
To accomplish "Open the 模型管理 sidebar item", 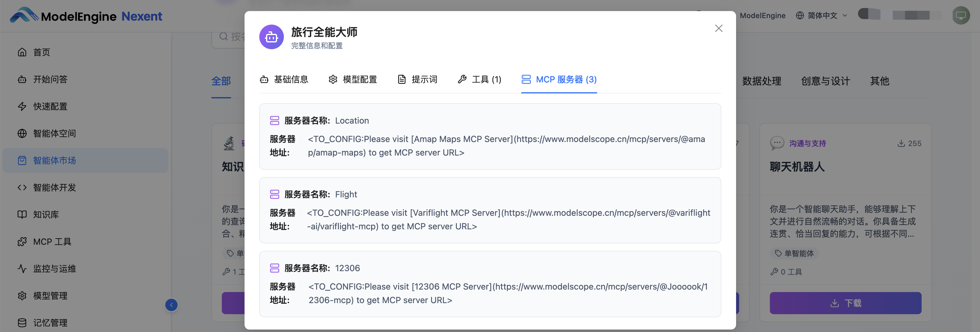I will (50, 295).
